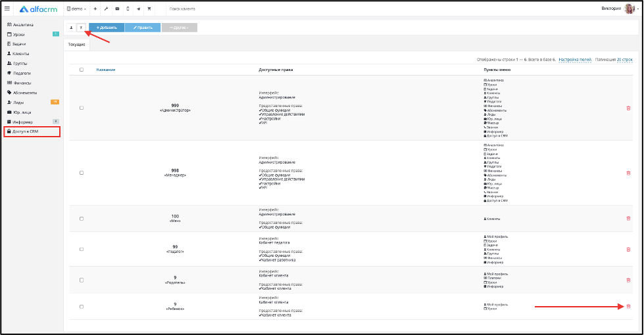Tick the checkbox for role 999
Image resolution: width=644 pixels, height=335 pixels.
point(82,108)
